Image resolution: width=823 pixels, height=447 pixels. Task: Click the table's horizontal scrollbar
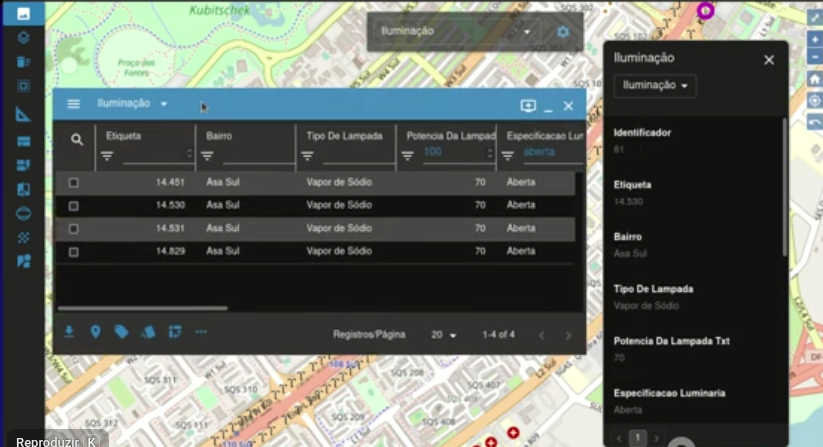coord(143,308)
